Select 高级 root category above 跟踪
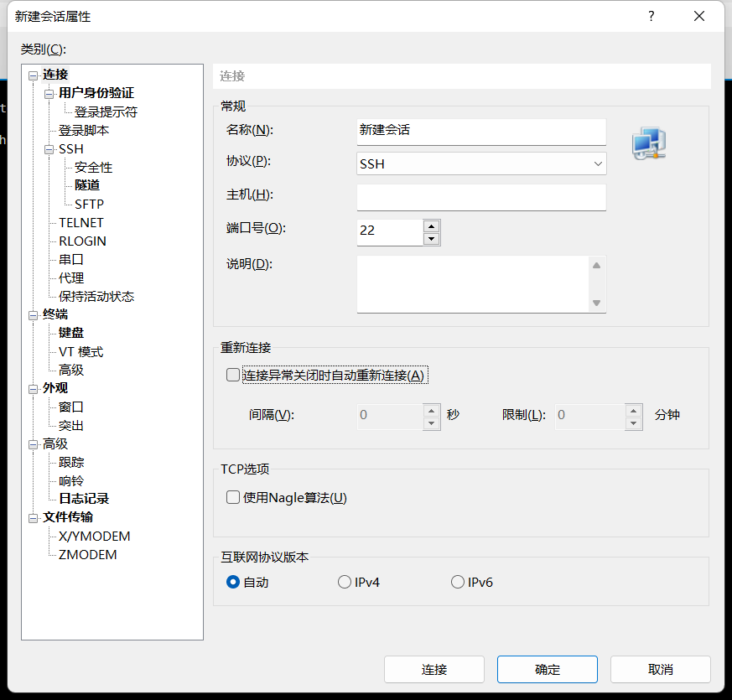Screen dimensions: 732x700 tap(55, 443)
